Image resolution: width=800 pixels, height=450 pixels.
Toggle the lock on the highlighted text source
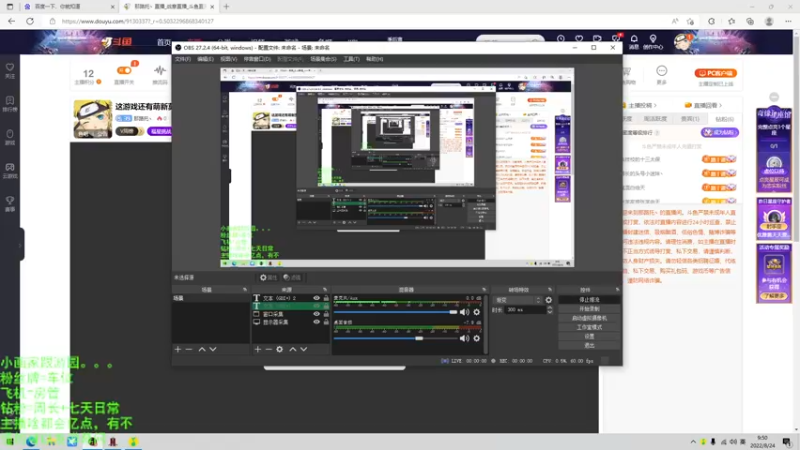click(x=326, y=306)
